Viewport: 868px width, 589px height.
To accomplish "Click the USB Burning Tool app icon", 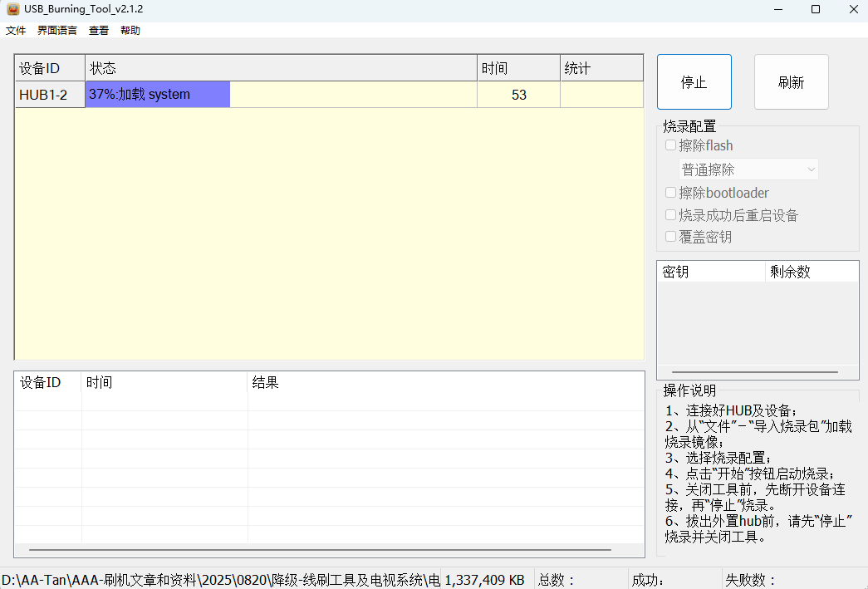I will coord(12,9).
